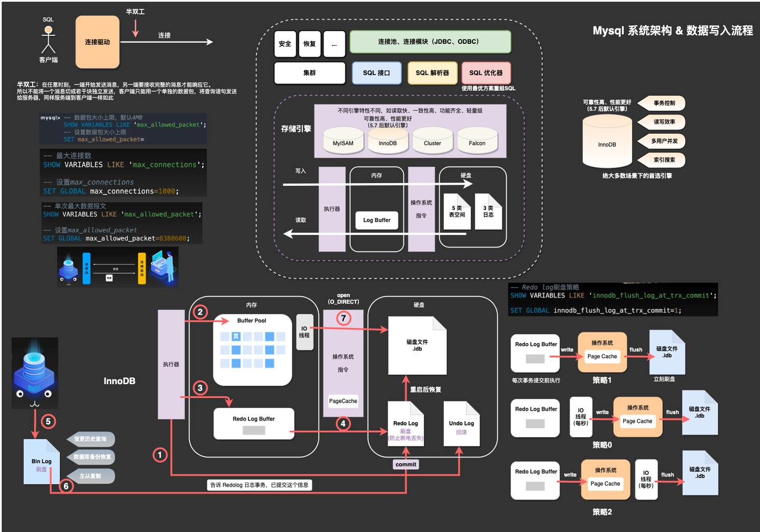Click step marker number 4
This screenshot has width=760, height=532.
(x=344, y=422)
